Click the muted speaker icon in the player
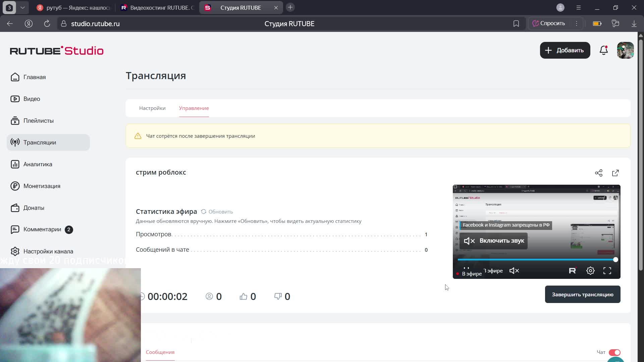Viewport: 644px width, 362px height. (x=514, y=271)
